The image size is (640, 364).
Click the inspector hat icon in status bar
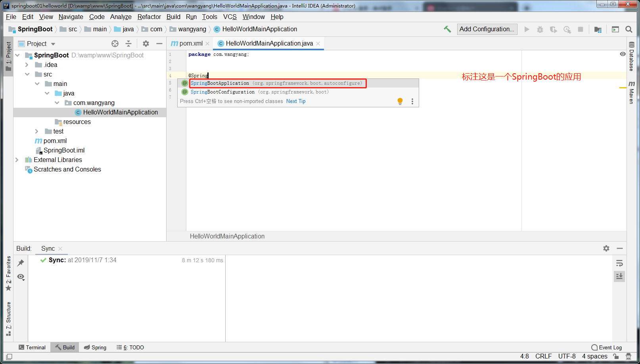pos(629,356)
